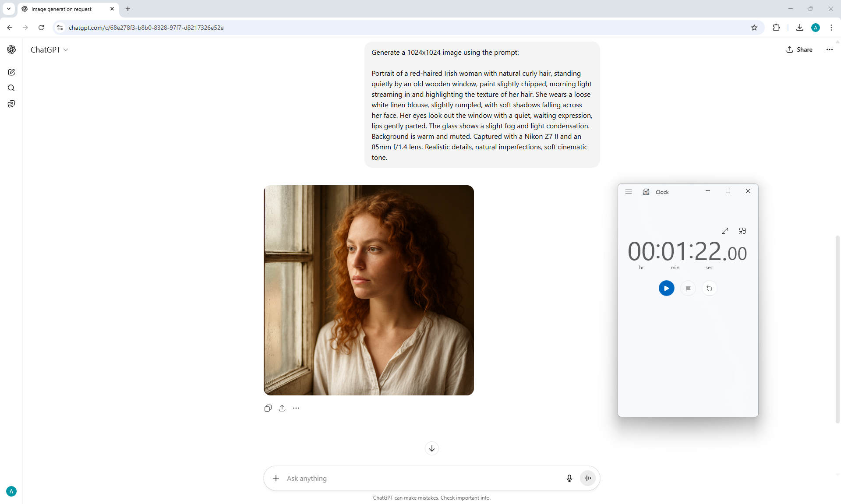Reset the stopwatch timer
The height and width of the screenshot is (504, 841).
709,288
